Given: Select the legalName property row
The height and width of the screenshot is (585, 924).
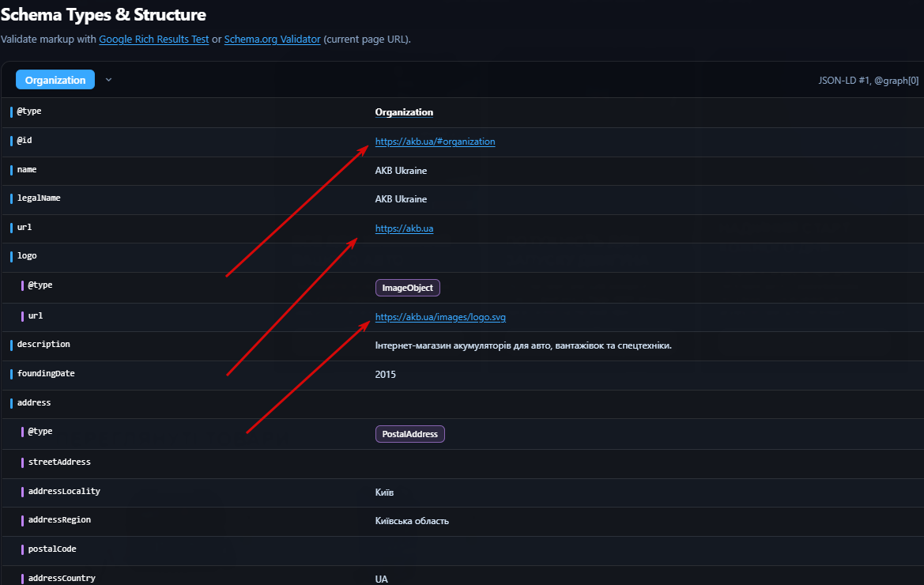Looking at the screenshot, I should click(x=462, y=200).
